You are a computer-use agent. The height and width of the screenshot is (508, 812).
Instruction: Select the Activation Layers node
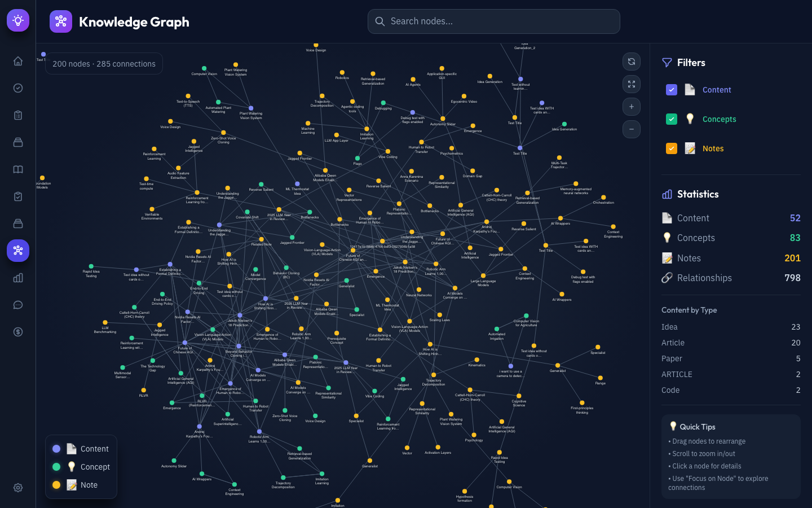(438, 447)
